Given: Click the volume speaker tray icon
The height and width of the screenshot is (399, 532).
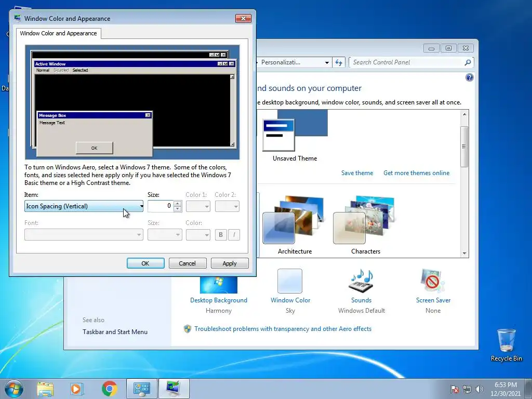Looking at the screenshot, I should tap(479, 389).
